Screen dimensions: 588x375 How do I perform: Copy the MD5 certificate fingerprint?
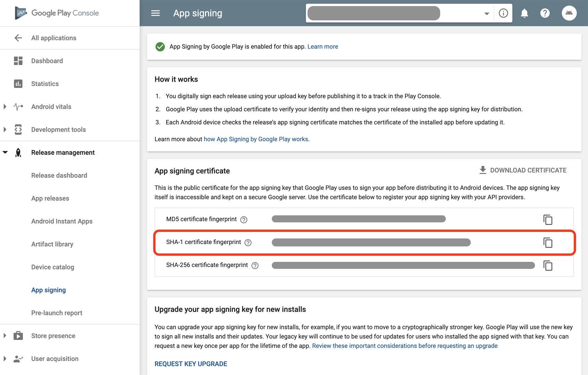(x=548, y=219)
